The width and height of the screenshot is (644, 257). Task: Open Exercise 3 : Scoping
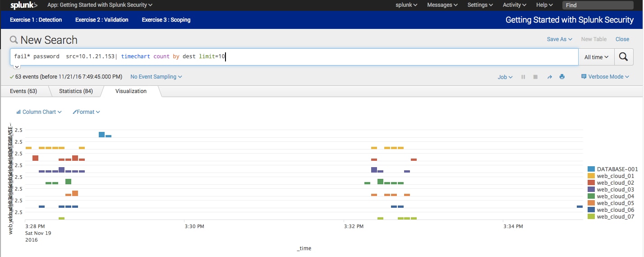pos(166,20)
